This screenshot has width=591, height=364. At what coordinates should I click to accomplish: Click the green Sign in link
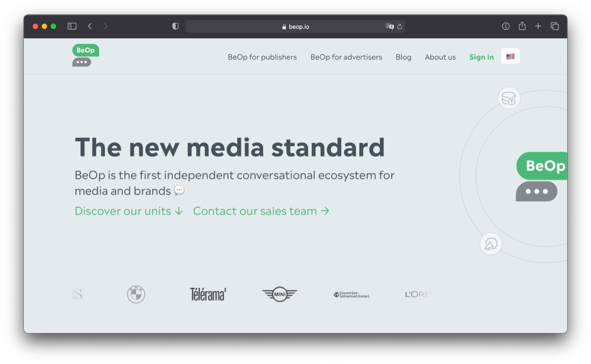[x=481, y=57]
